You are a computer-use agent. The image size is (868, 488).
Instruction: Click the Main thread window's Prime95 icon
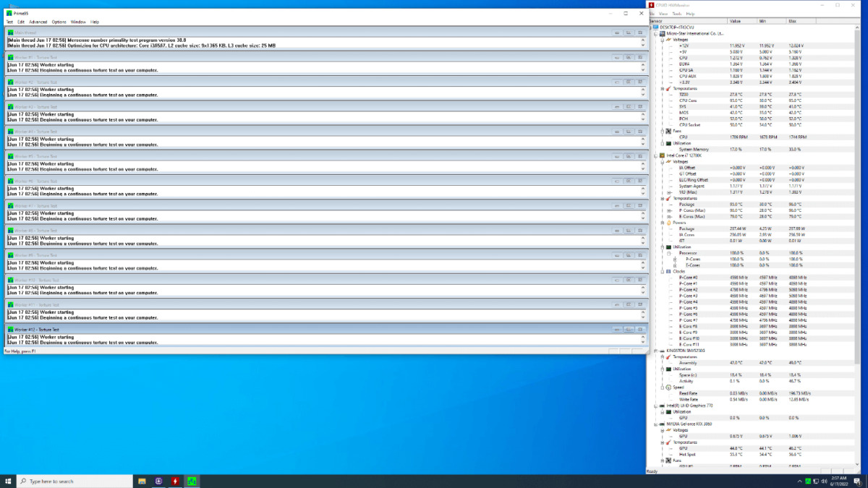[10, 33]
